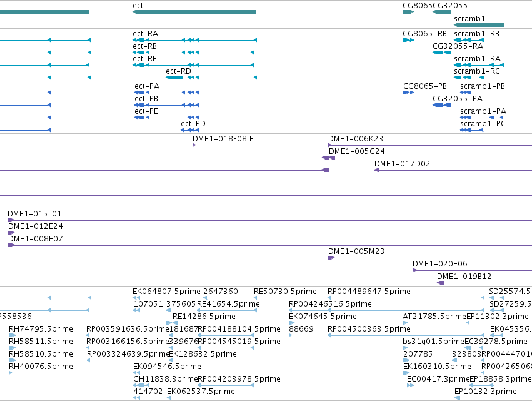
Task: Click the DME1-020E06 clone label
Action: click(x=439, y=264)
